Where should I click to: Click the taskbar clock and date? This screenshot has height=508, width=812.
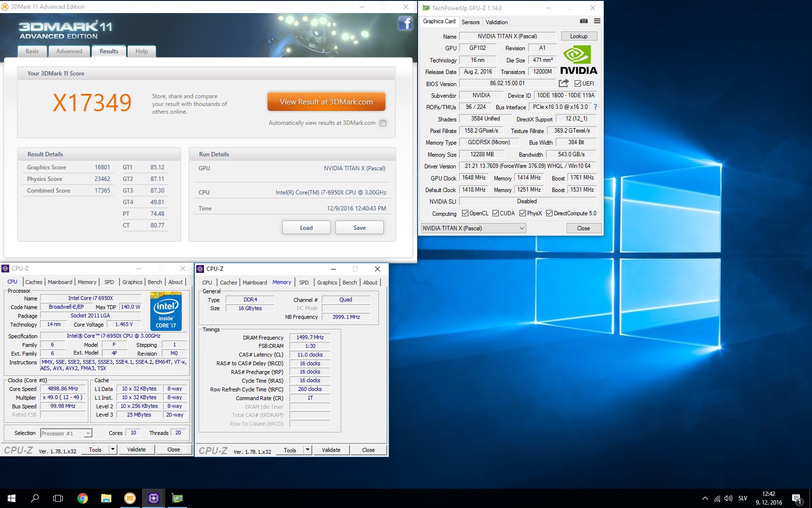click(768, 498)
